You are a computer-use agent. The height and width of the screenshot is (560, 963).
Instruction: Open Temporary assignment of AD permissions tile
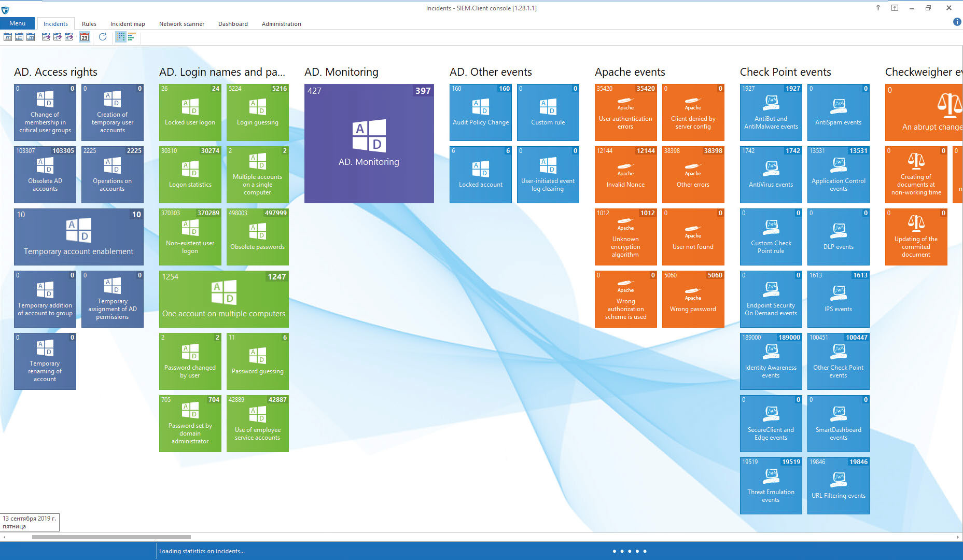(x=113, y=299)
